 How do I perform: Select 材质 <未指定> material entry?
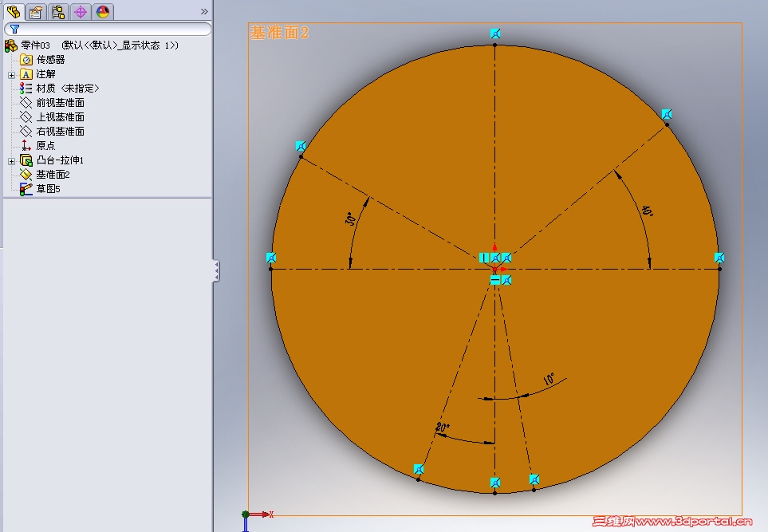(x=68, y=89)
